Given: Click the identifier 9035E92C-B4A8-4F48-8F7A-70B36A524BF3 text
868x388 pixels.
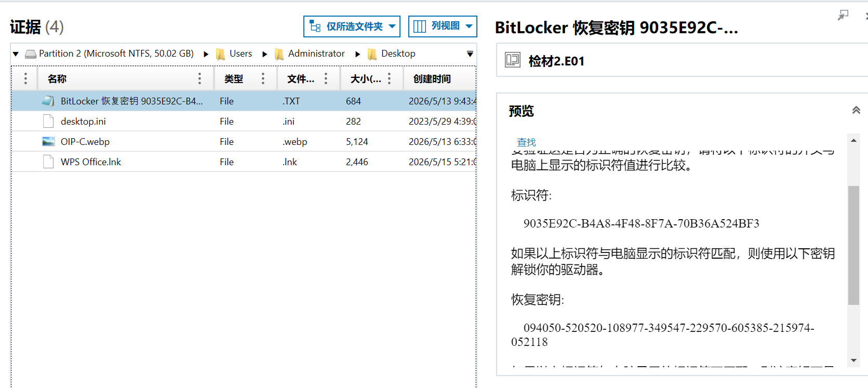Looking at the screenshot, I should (641, 223).
